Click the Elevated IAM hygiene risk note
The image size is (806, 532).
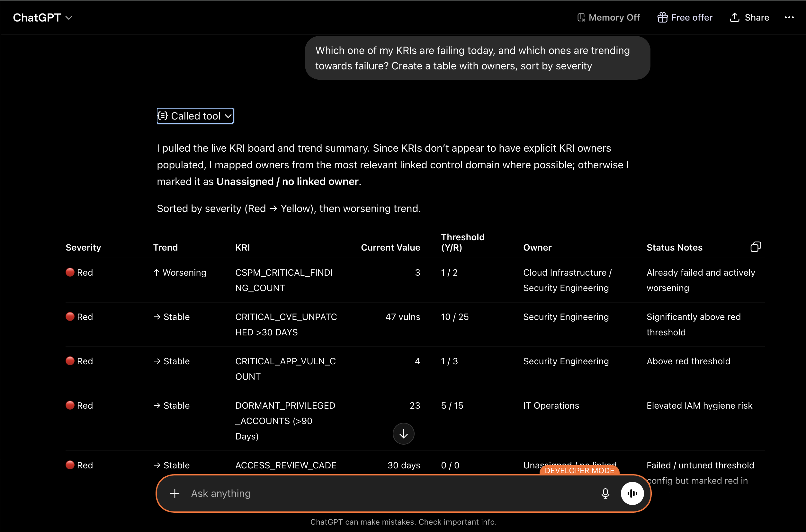[699, 405]
